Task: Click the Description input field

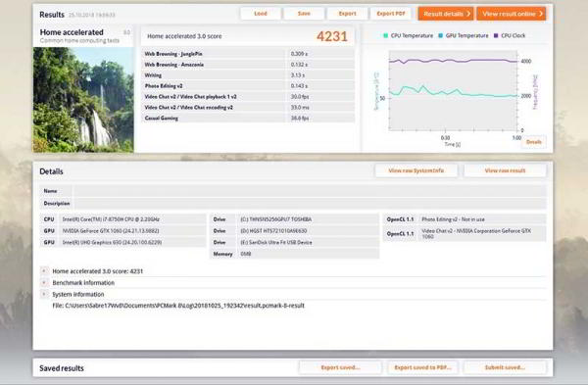Action: coord(310,203)
